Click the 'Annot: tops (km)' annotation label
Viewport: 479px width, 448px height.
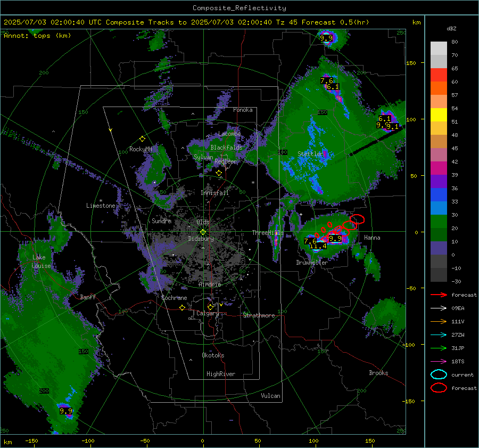click(37, 36)
